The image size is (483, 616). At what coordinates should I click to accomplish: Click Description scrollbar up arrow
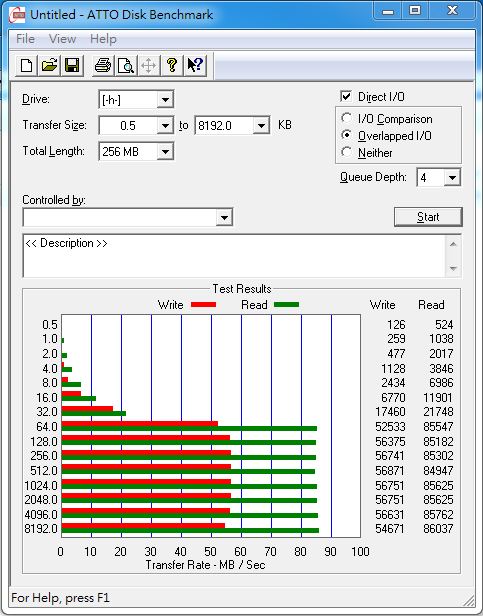453,244
